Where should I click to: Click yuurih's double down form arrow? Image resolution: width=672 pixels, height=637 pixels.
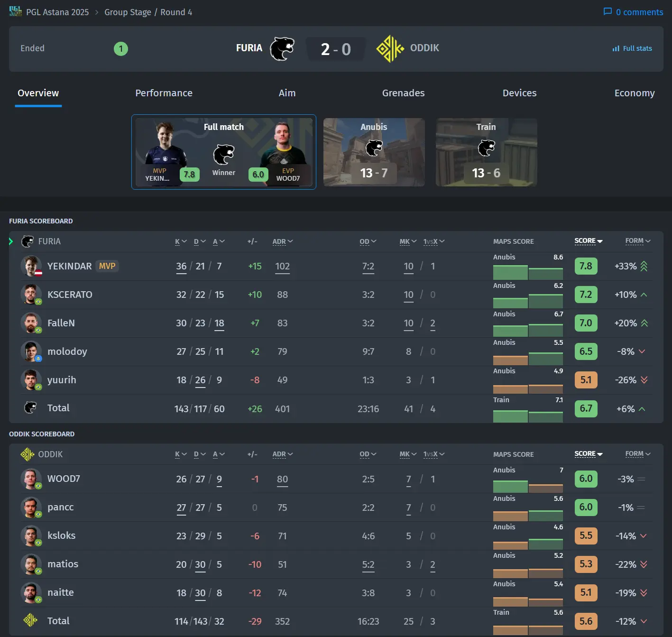pyautogui.click(x=644, y=380)
